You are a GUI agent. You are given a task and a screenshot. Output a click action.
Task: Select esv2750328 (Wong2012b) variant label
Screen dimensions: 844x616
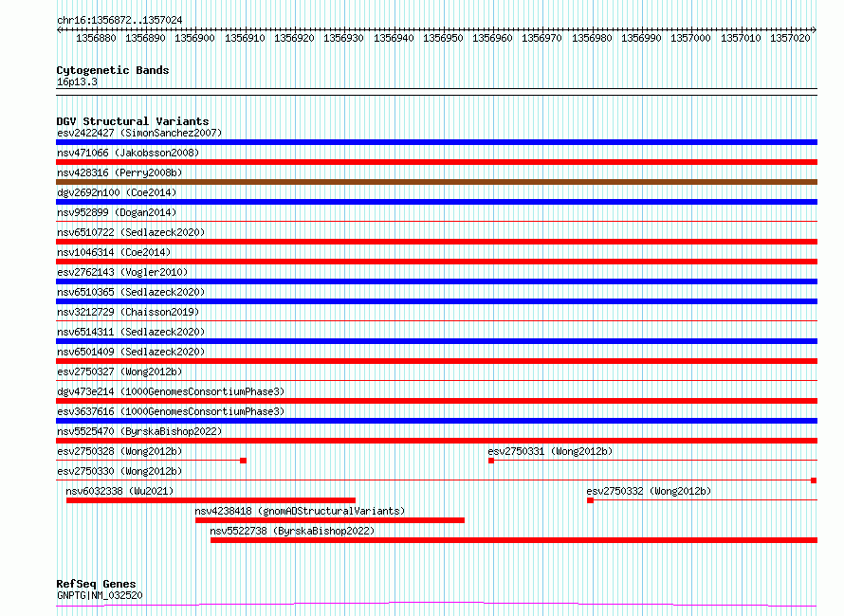tap(119, 451)
